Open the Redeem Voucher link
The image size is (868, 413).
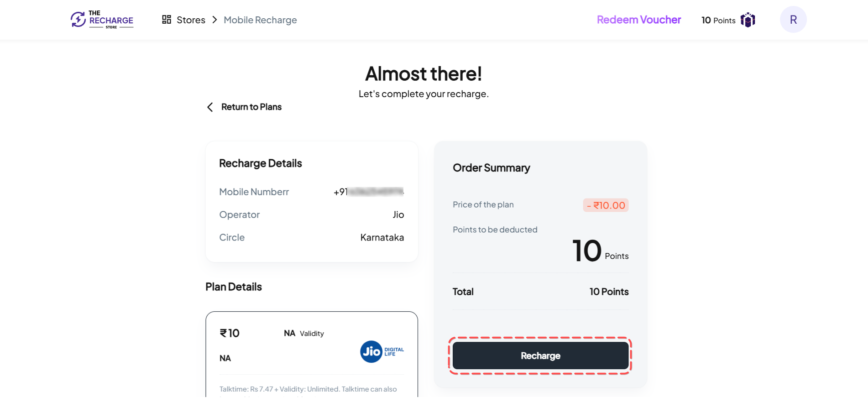tap(639, 20)
